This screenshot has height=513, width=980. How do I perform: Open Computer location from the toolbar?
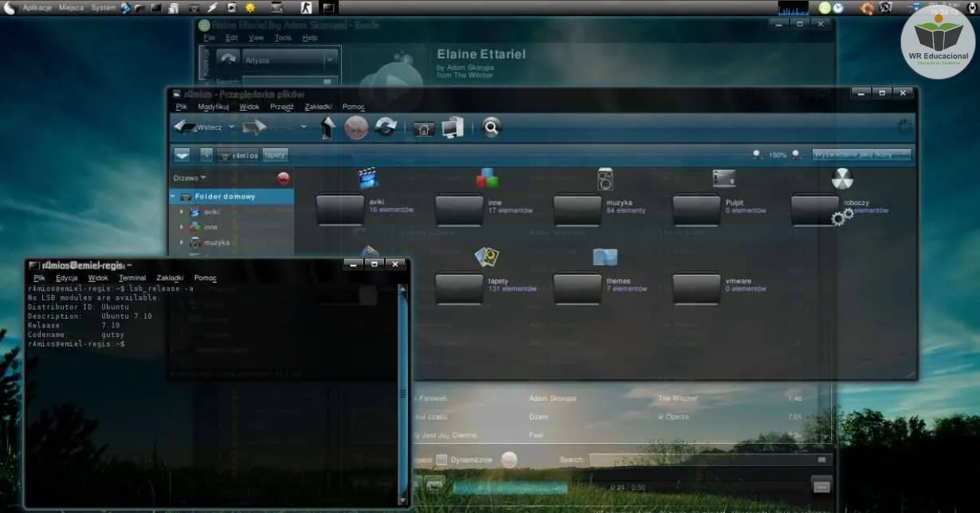point(453,127)
